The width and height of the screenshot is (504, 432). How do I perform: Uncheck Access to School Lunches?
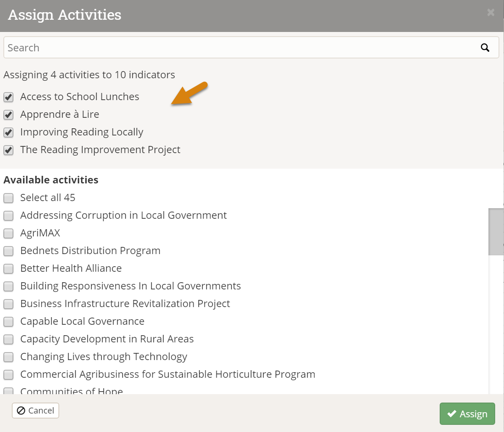pyautogui.click(x=8, y=97)
